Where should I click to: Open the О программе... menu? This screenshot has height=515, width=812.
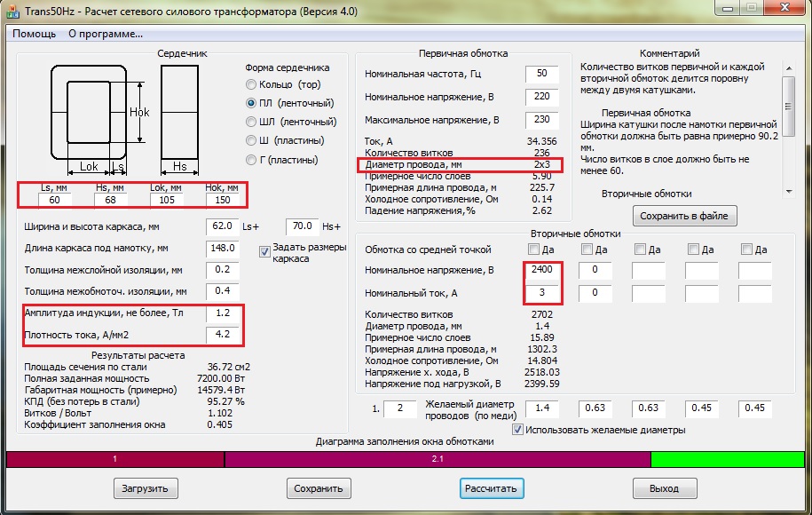(x=106, y=34)
